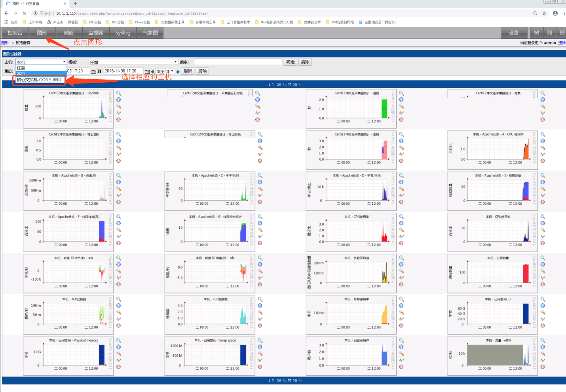The image size is (566, 392).
Task: Follow the 图形 breadcrumb link
Action: click(5, 43)
